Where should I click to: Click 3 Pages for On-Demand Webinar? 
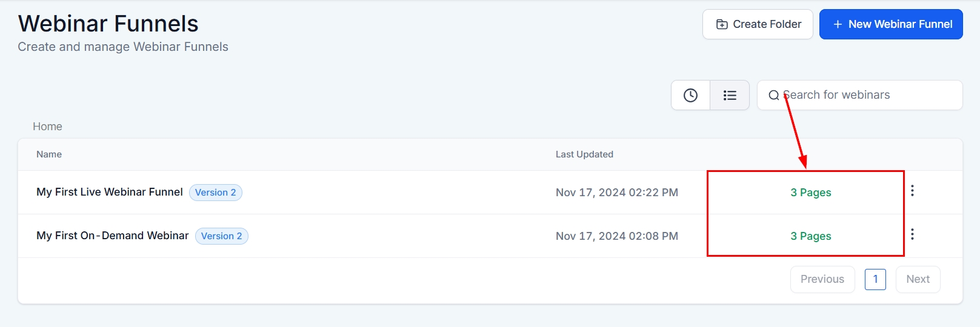click(810, 236)
